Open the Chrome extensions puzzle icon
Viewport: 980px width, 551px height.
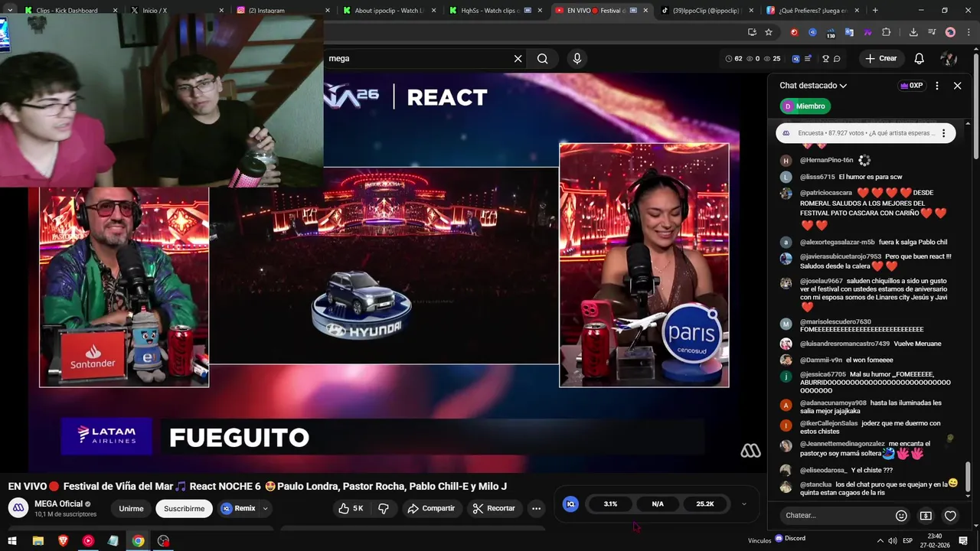click(x=887, y=32)
